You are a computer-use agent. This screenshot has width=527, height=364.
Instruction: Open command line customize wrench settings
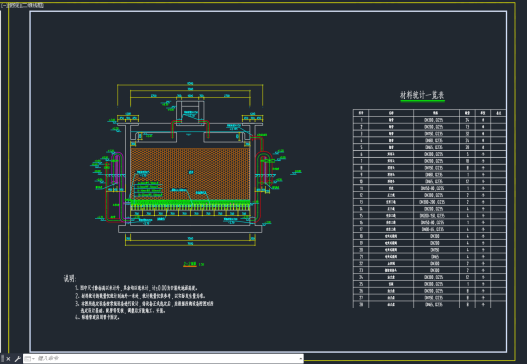[17, 359]
